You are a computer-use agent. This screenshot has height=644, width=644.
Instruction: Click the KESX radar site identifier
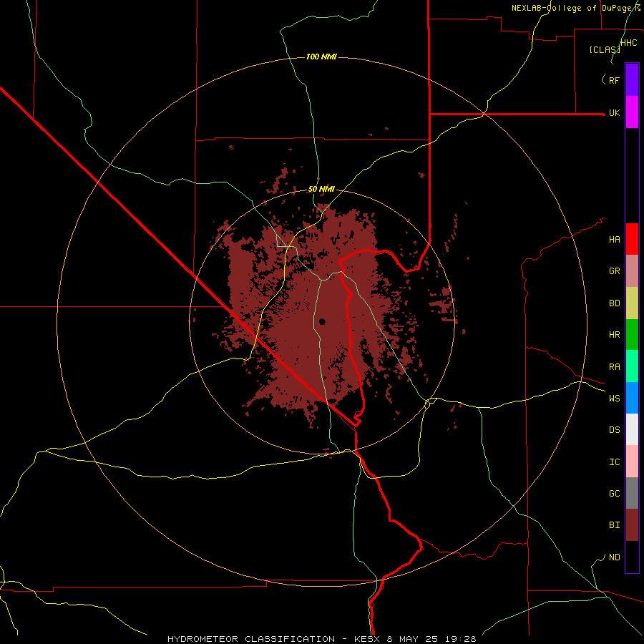(x=368, y=639)
